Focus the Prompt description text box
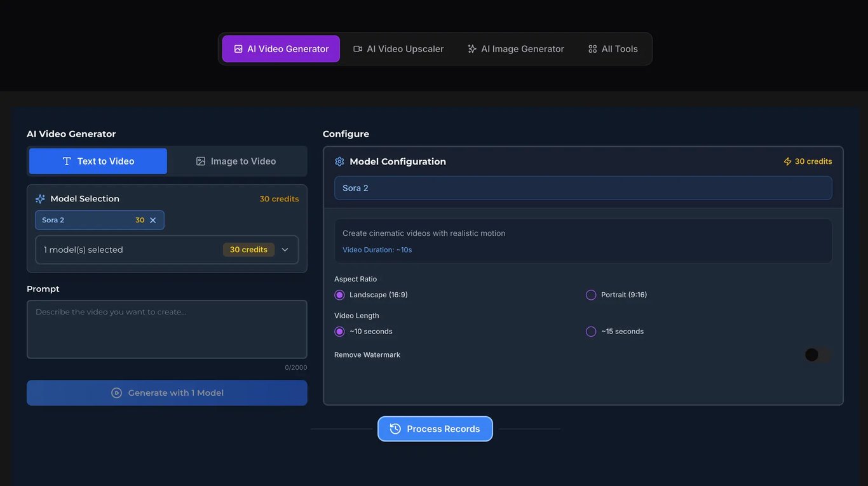 [167, 330]
